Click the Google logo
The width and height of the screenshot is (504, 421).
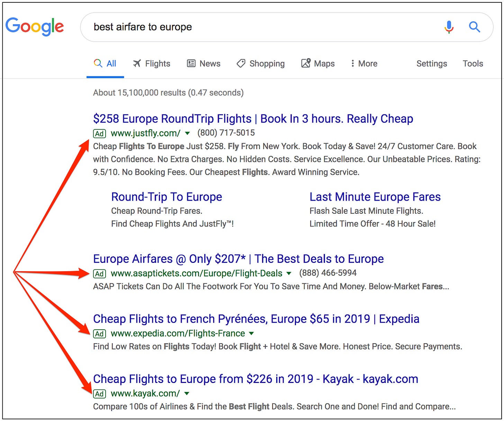(x=35, y=27)
